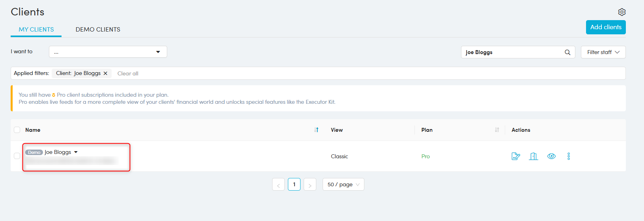Switch to the Demo Clients tab
Image resolution: width=644 pixels, height=221 pixels.
(x=98, y=30)
